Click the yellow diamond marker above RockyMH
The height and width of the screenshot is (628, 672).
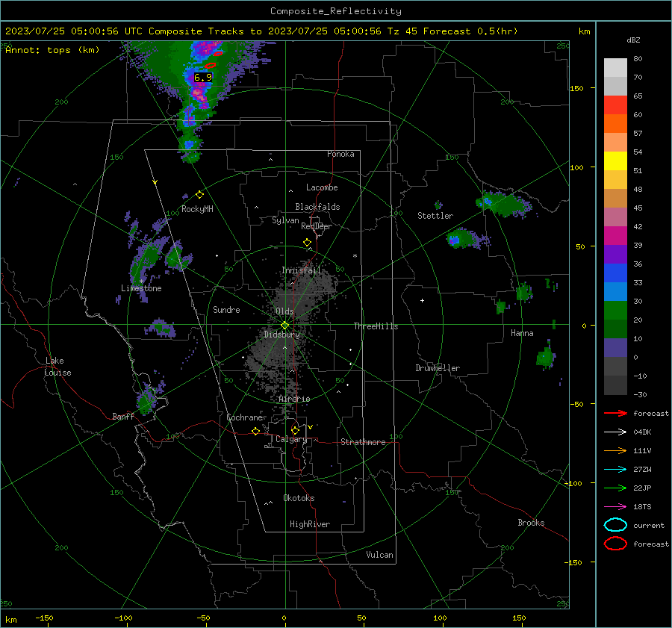coord(199,195)
